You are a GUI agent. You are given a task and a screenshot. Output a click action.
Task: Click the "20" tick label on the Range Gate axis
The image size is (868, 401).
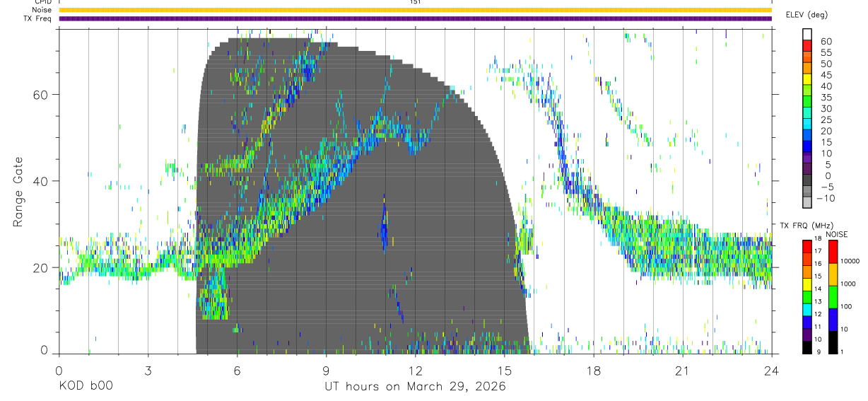point(42,268)
